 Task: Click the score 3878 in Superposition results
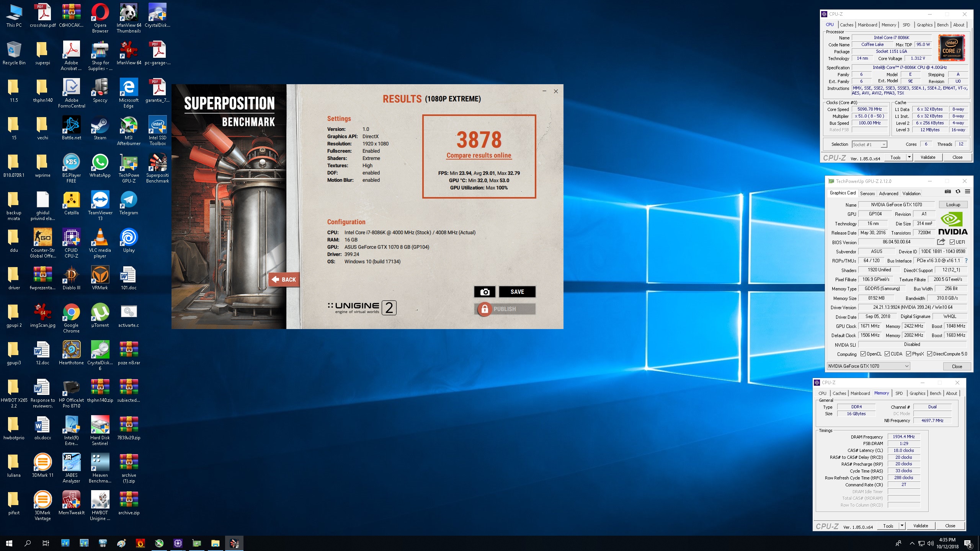[479, 139]
